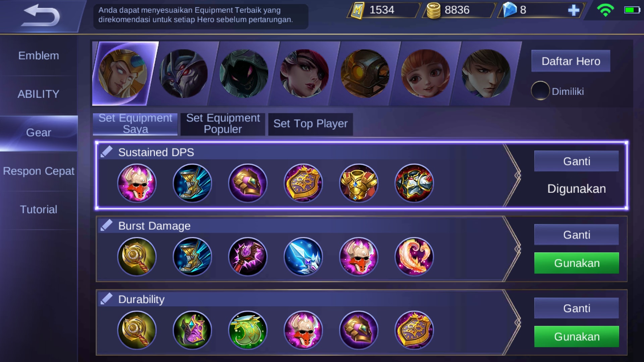Select the green orb item in Durability
The width and height of the screenshot is (644, 362).
coord(248,330)
